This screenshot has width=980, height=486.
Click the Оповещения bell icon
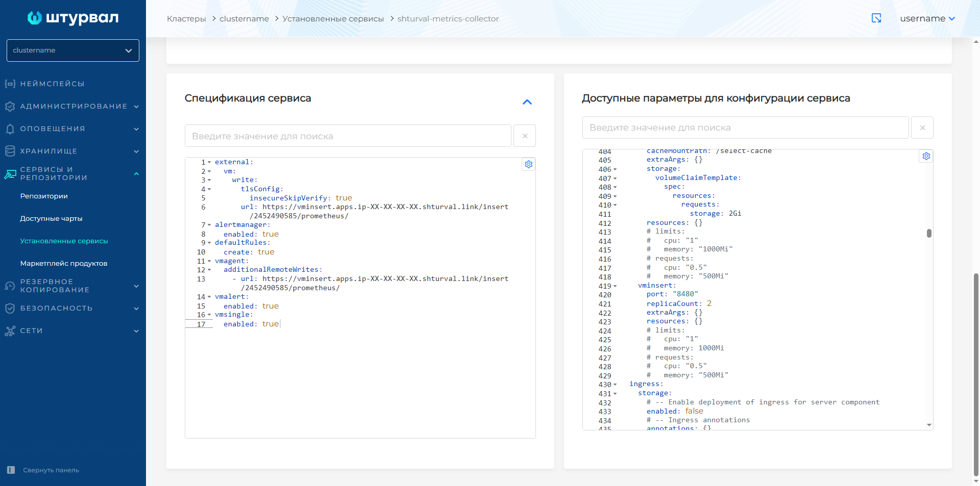click(10, 129)
